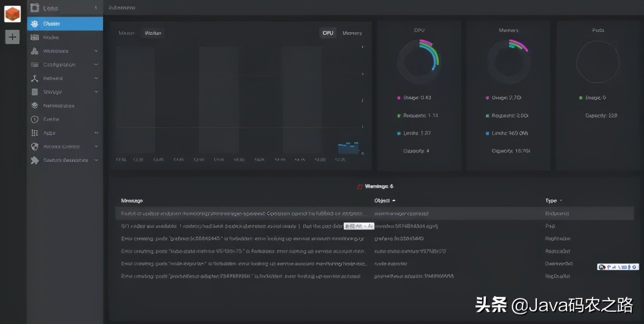
Task: Switch the chart to Master nodes
Action: click(x=126, y=33)
